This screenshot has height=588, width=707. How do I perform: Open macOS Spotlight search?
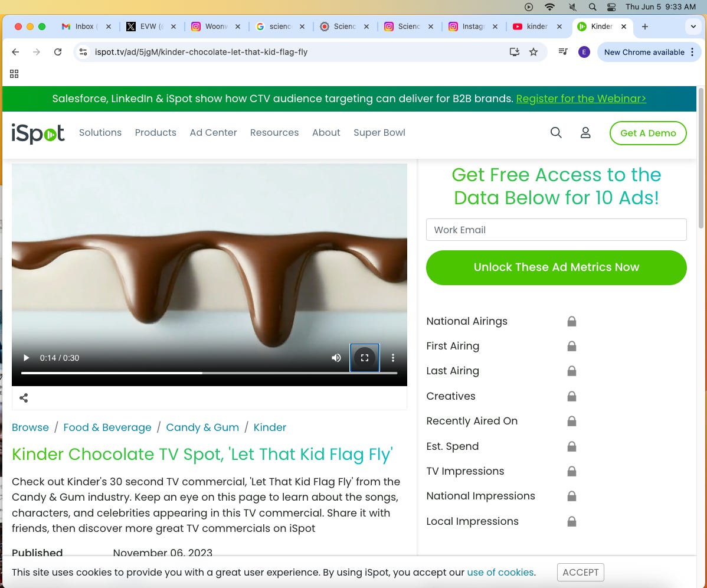pyautogui.click(x=593, y=6)
